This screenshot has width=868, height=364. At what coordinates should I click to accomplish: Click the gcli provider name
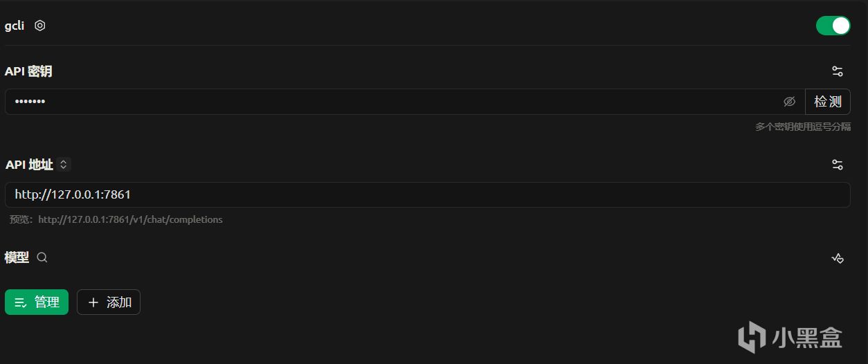tap(15, 26)
